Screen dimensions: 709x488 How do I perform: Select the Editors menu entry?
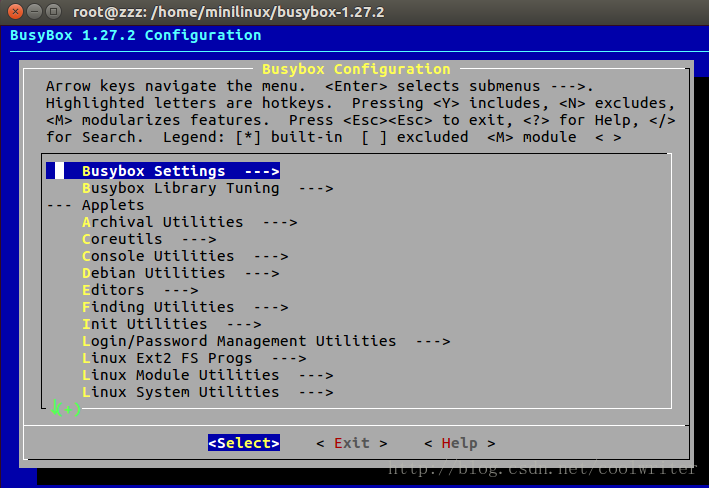[140, 290]
